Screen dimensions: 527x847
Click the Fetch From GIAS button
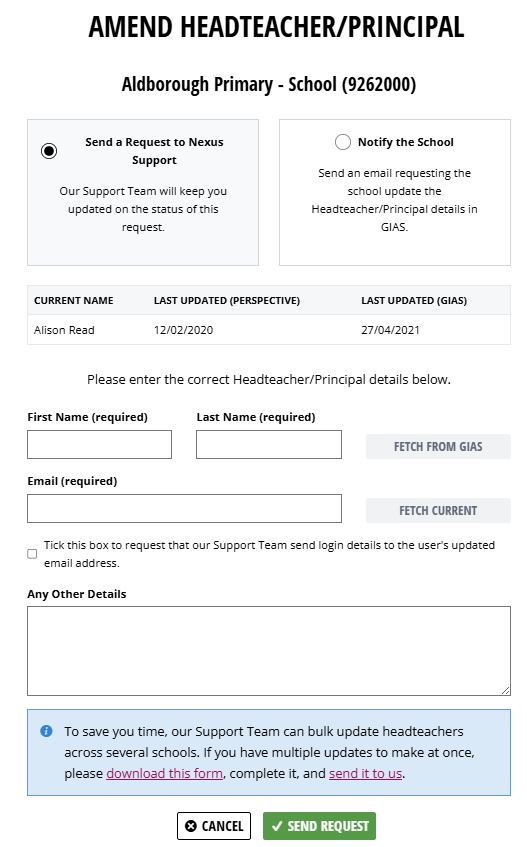(x=438, y=447)
